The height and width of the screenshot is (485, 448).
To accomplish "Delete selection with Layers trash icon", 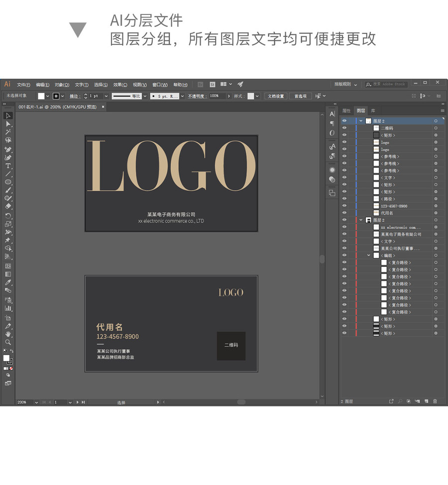I will coord(435,401).
